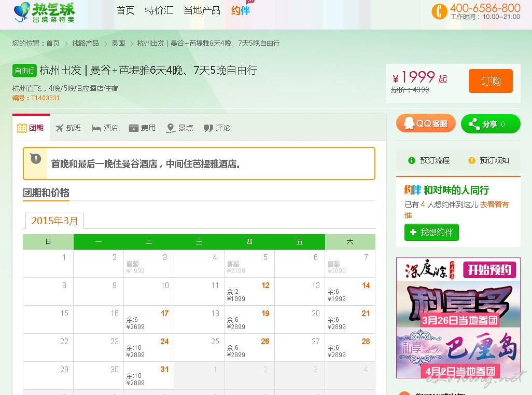This screenshot has width=532, height=395.
Task: Click the map pin icon beside 景点
Action: point(170,128)
